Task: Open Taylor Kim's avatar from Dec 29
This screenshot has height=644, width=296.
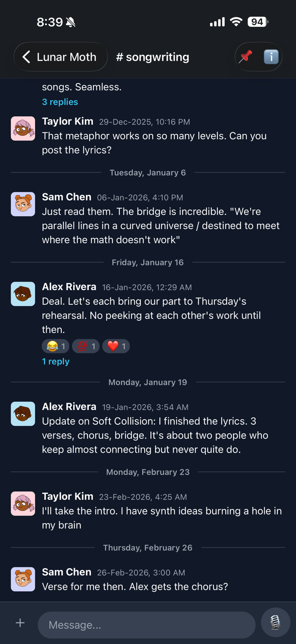Action: point(23,128)
